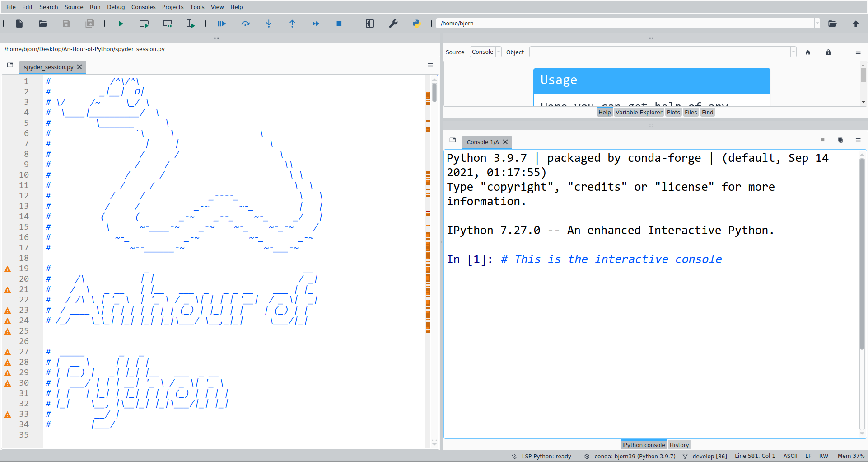Open the File menu
Viewport: 868px width, 462px height.
click(11, 7)
